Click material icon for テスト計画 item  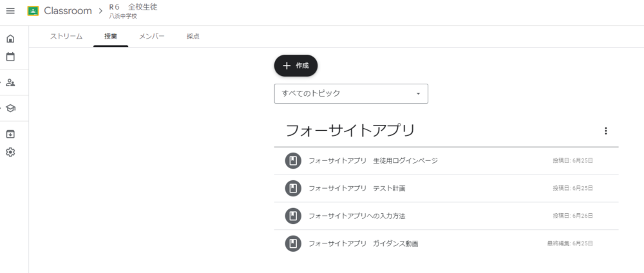tap(293, 189)
